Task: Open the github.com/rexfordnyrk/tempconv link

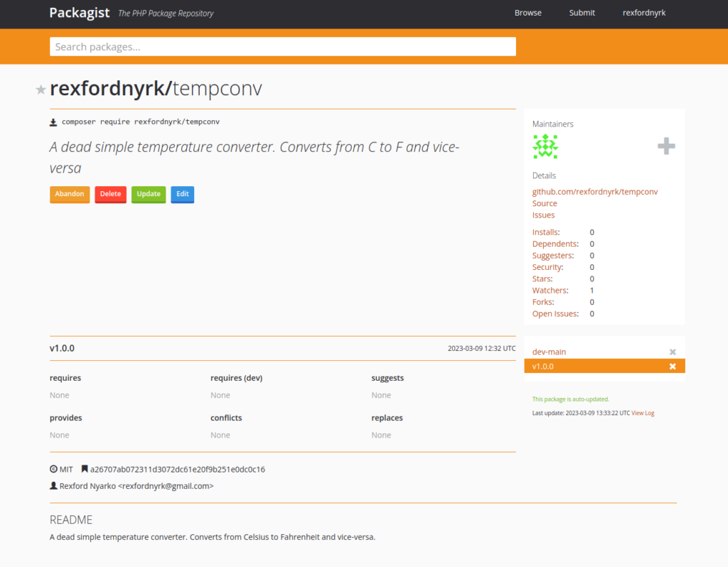Action: pos(595,192)
